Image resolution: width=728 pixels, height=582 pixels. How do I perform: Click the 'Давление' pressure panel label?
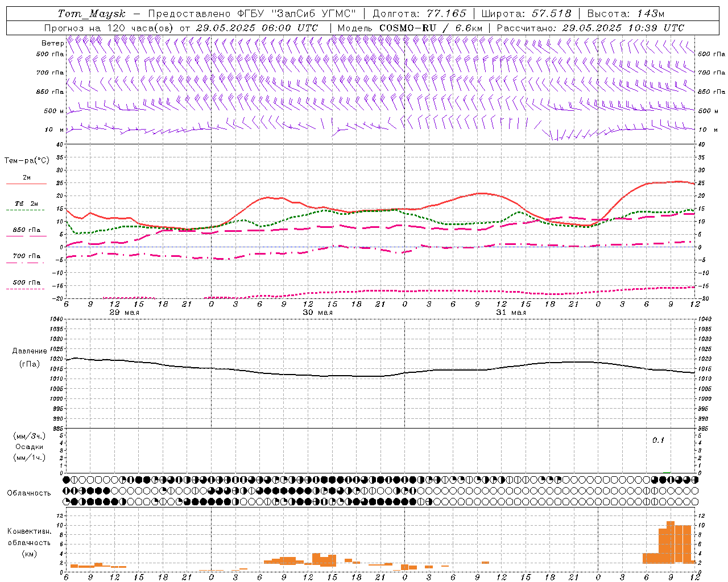pos(30,351)
